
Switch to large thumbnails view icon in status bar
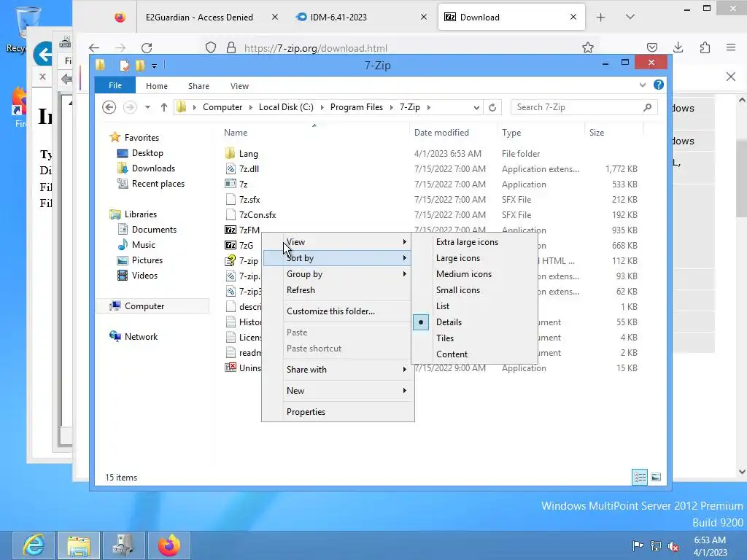[x=656, y=477]
